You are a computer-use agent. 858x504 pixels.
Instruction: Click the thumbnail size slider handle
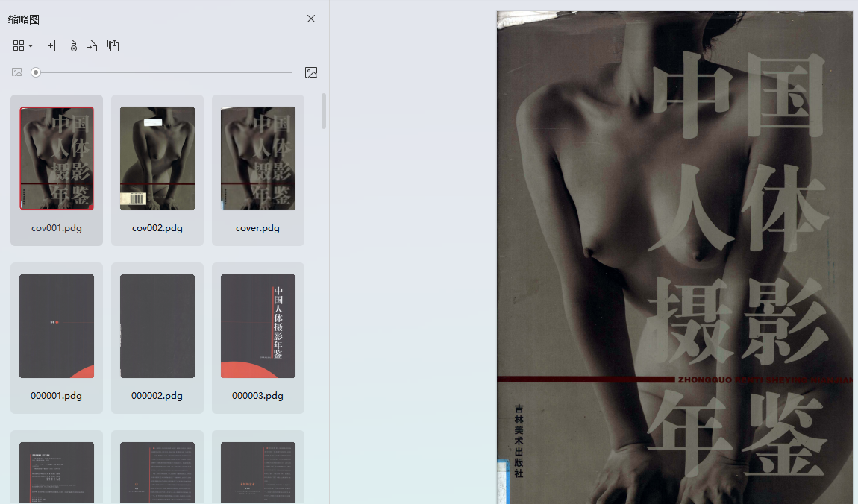click(36, 72)
